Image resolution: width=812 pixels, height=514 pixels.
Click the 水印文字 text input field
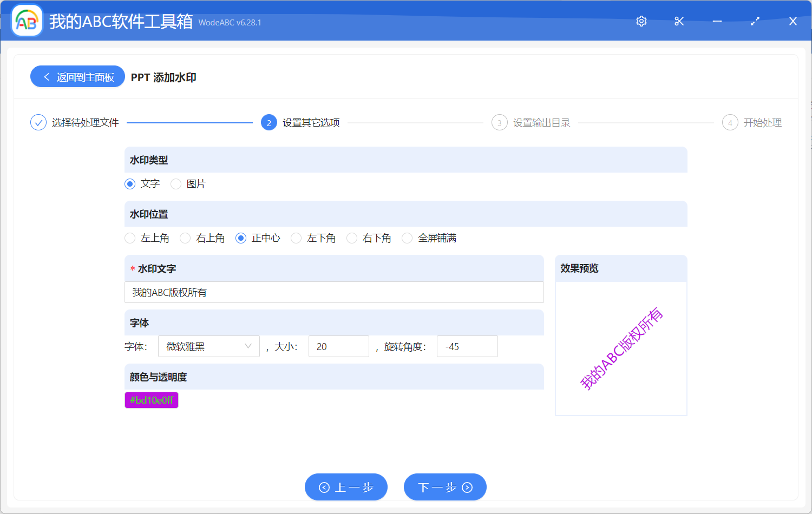[334, 292]
